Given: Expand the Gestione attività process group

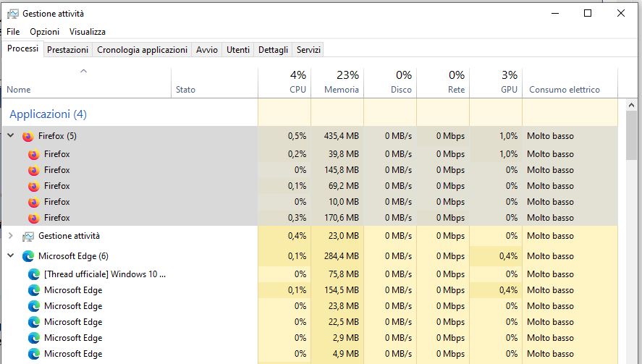Looking at the screenshot, I should [11, 236].
